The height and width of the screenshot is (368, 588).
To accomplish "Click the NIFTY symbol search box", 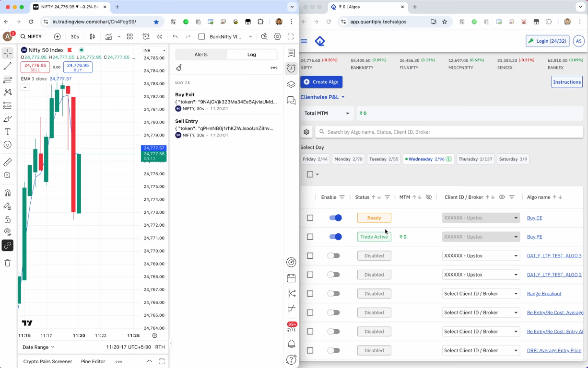I will point(32,36).
